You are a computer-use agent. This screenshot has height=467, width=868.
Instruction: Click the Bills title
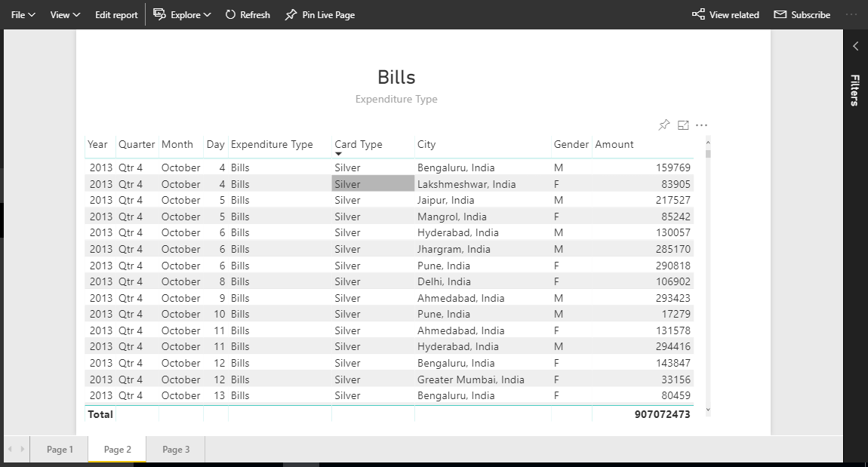click(396, 78)
